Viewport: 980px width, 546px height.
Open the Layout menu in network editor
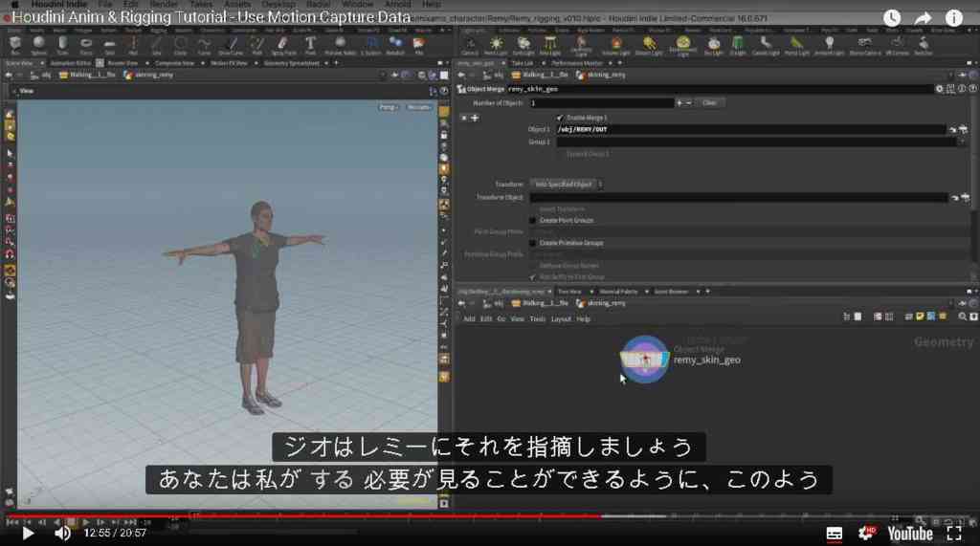click(x=561, y=319)
